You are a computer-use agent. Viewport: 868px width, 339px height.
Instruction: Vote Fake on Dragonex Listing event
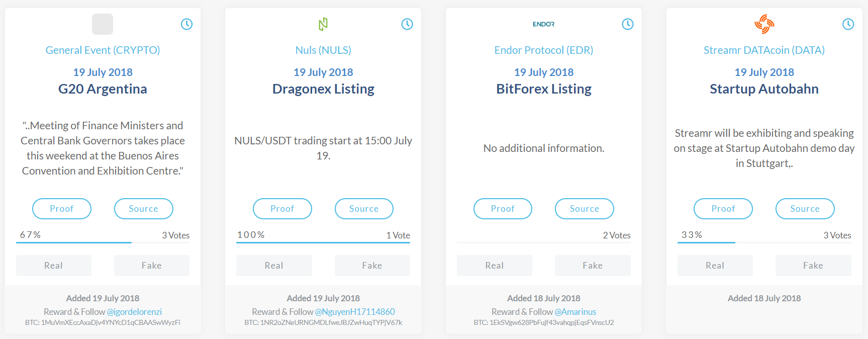pyautogui.click(x=372, y=266)
